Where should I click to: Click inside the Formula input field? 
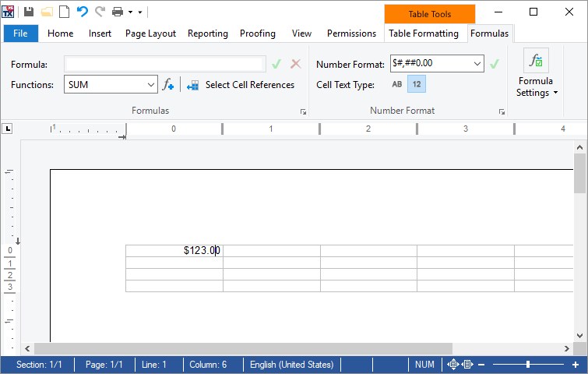pyautogui.click(x=165, y=64)
